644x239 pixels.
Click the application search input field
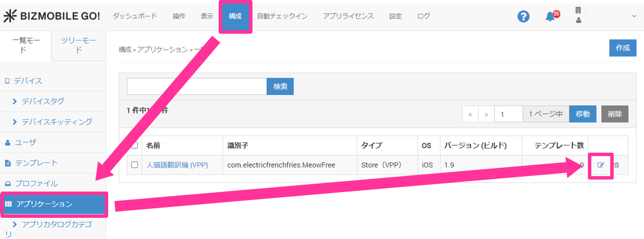[x=196, y=86]
